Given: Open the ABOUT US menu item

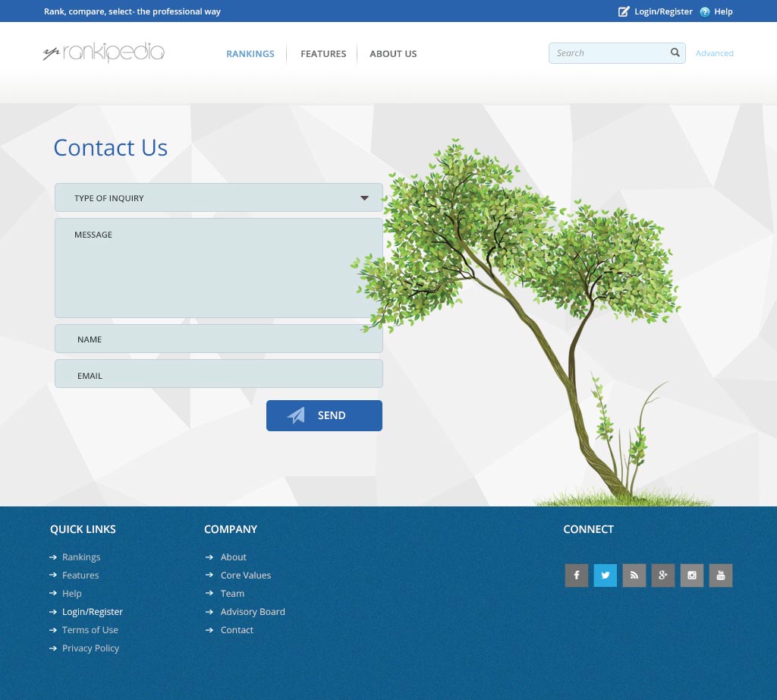Looking at the screenshot, I should pos(393,54).
